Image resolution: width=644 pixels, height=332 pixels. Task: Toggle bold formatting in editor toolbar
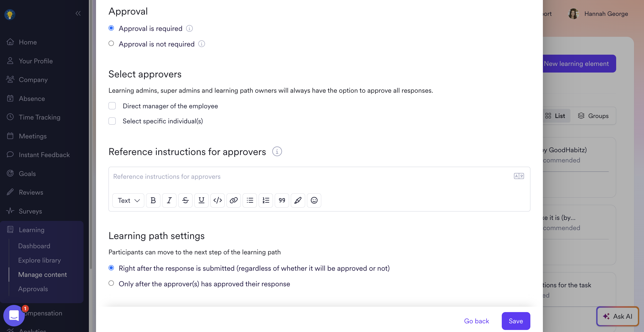click(153, 200)
